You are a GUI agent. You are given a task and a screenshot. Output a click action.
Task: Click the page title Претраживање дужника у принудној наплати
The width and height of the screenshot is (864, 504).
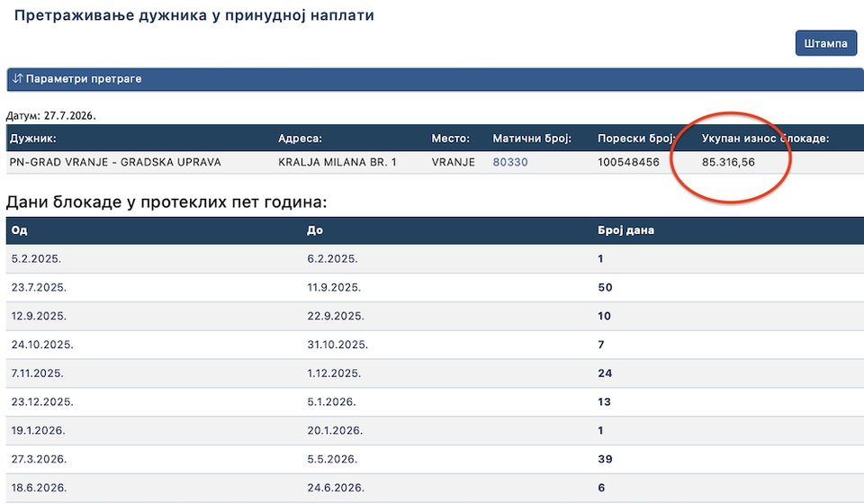tap(194, 15)
